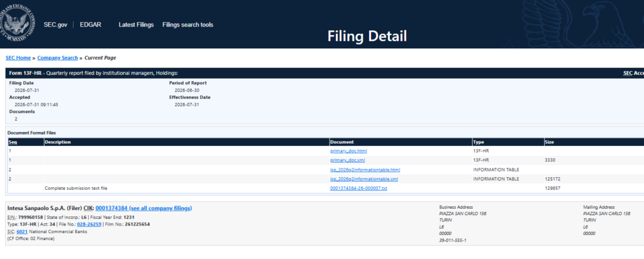Open SIC code 6021 link

22,231
